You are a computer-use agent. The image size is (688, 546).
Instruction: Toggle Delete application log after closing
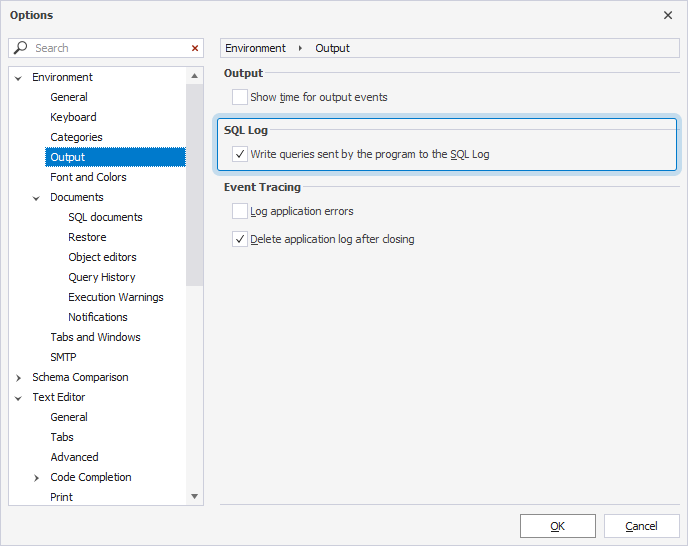tap(240, 239)
